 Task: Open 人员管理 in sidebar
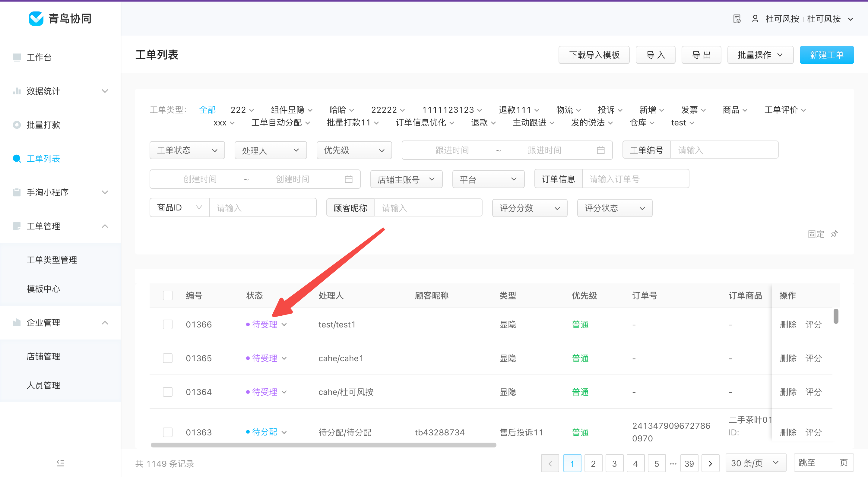tap(43, 385)
